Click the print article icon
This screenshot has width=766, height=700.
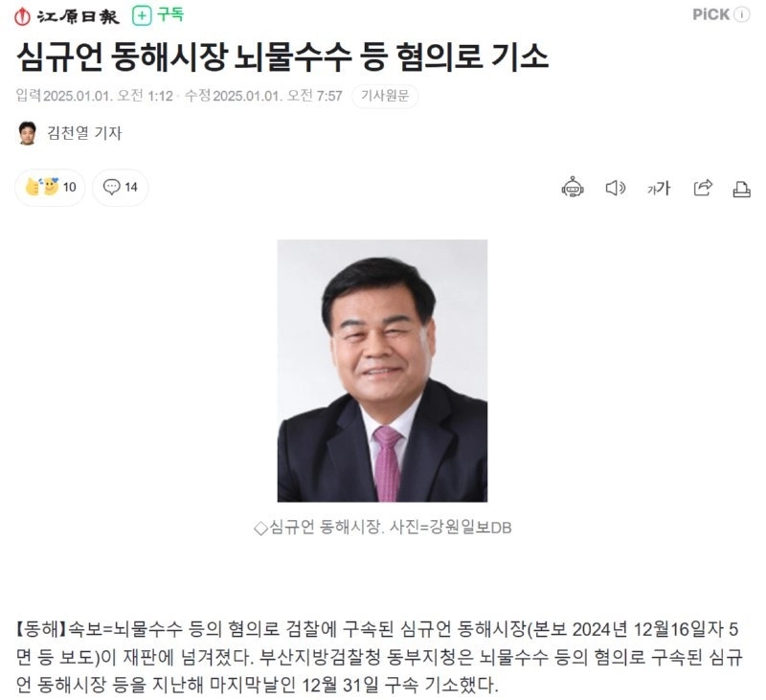tap(741, 189)
